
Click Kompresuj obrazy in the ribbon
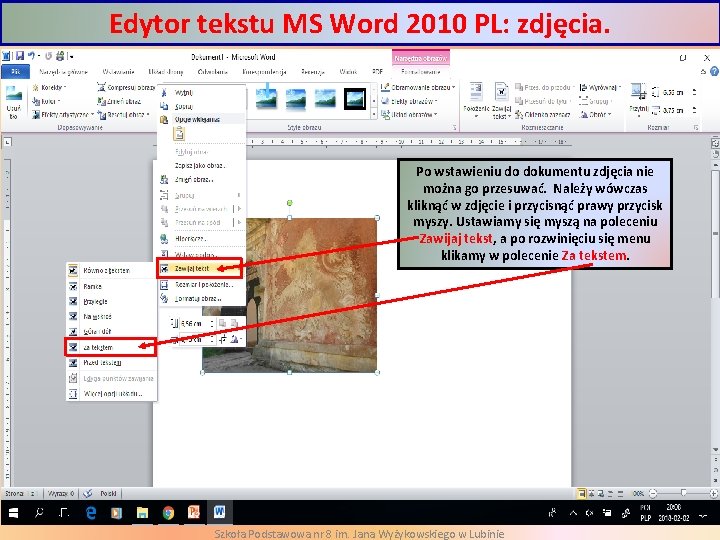point(127,87)
